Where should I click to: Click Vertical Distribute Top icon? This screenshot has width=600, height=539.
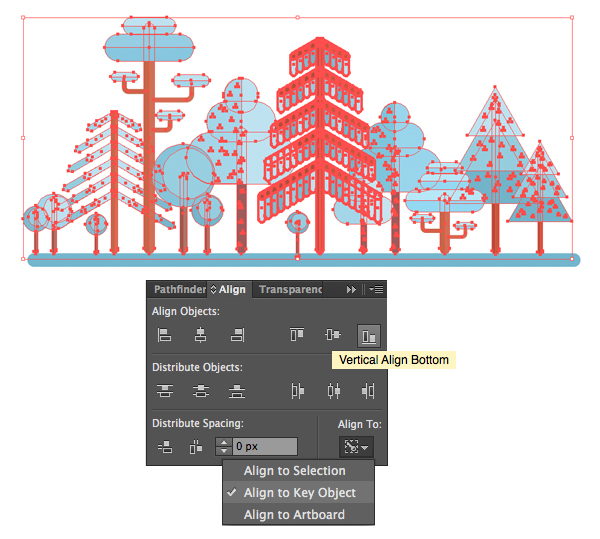click(165, 391)
